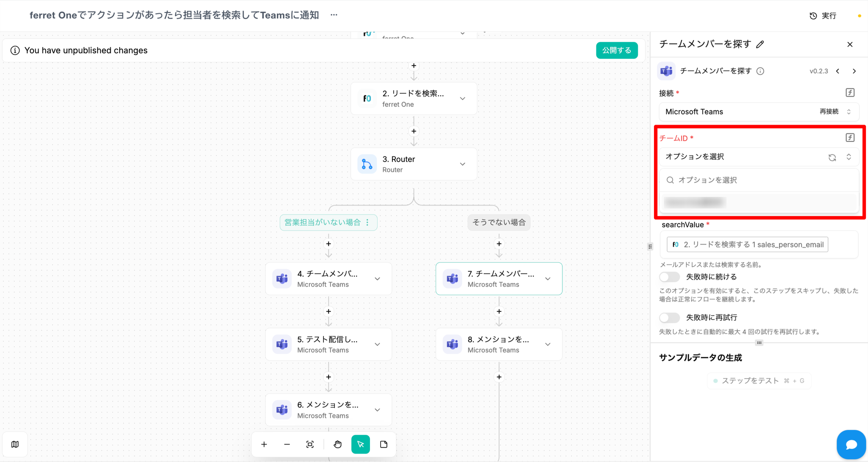Image resolution: width=868 pixels, height=462 pixels.
Task: Expand the 3. Router step chevron
Action: 462,164
